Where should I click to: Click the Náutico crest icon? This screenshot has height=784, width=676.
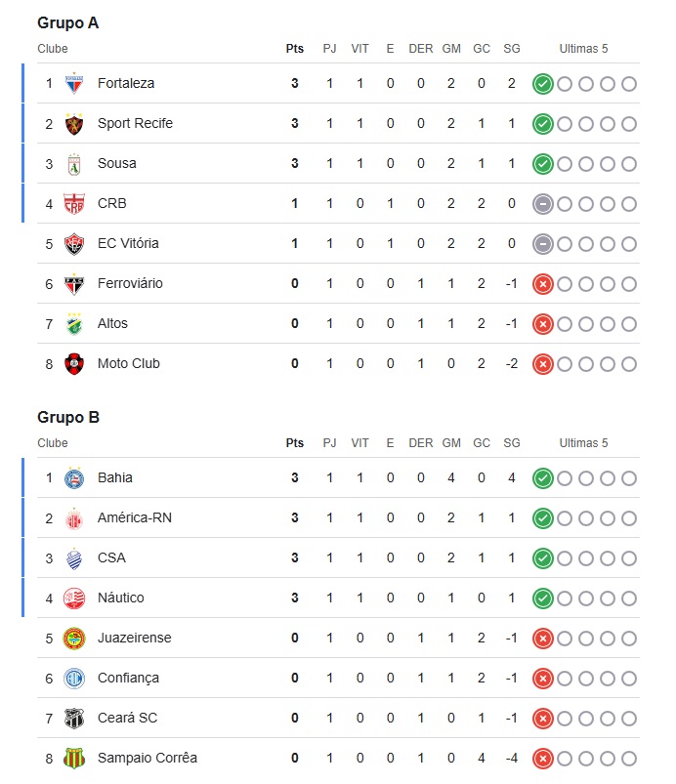[74, 598]
